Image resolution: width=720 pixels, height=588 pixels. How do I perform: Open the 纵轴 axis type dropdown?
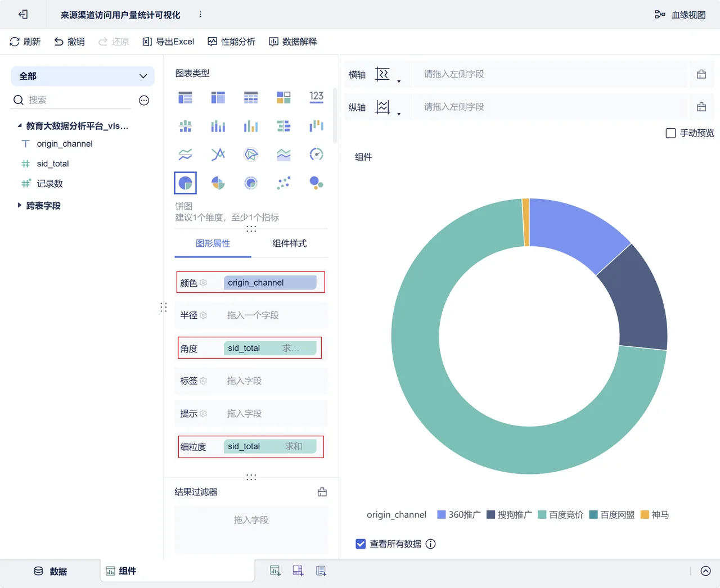[388, 107]
